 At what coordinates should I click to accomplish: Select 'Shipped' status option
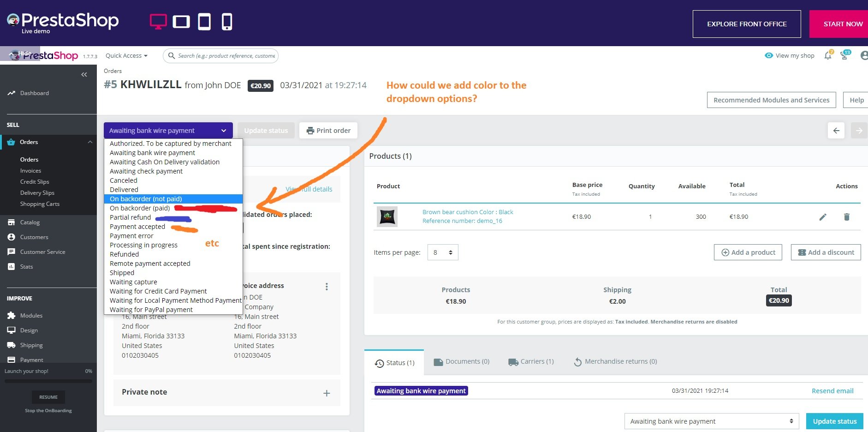click(x=173, y=273)
